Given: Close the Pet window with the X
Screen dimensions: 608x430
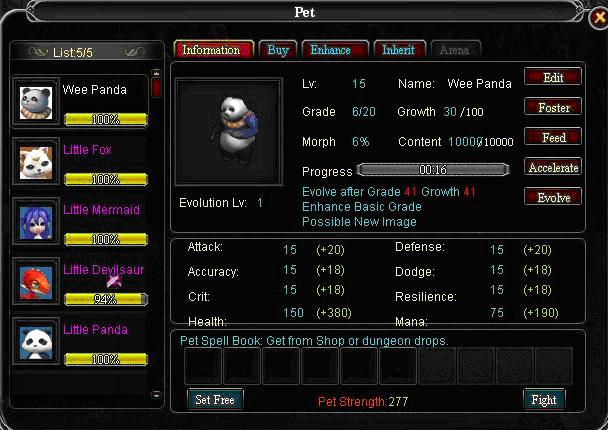Looking at the screenshot, I should pos(599,17).
